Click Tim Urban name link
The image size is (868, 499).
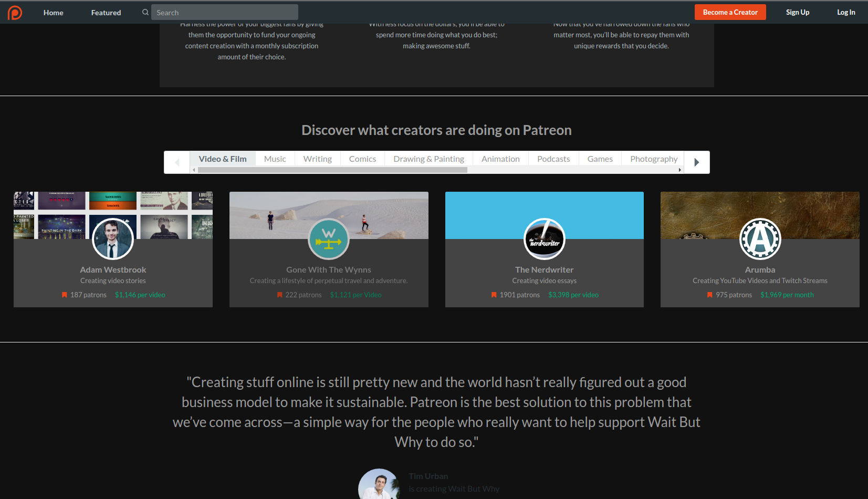click(428, 476)
